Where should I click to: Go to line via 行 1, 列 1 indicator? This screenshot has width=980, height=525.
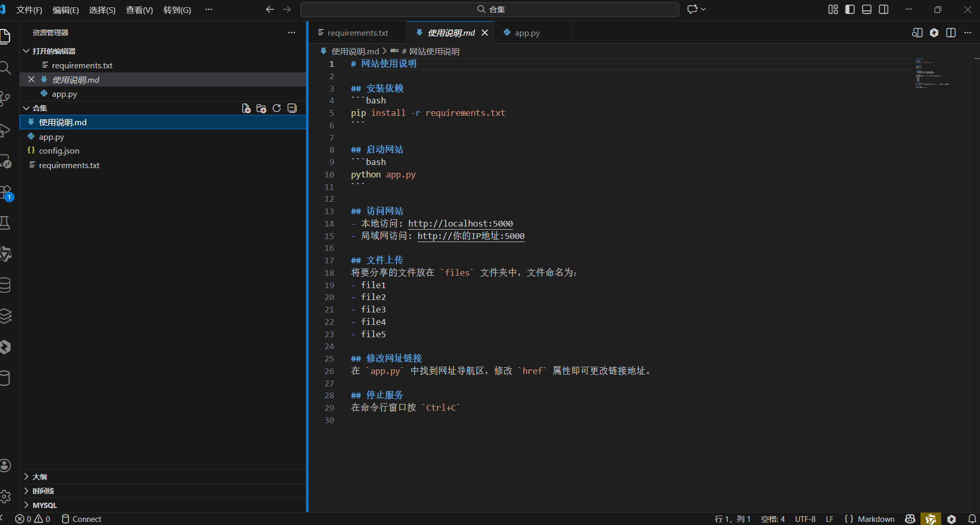click(733, 519)
